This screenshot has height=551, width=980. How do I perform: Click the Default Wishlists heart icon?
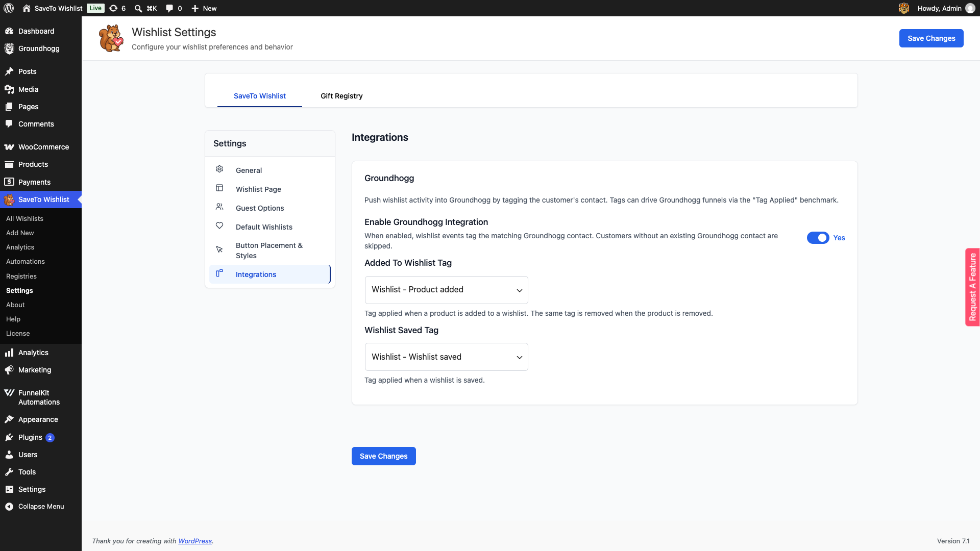(x=219, y=226)
